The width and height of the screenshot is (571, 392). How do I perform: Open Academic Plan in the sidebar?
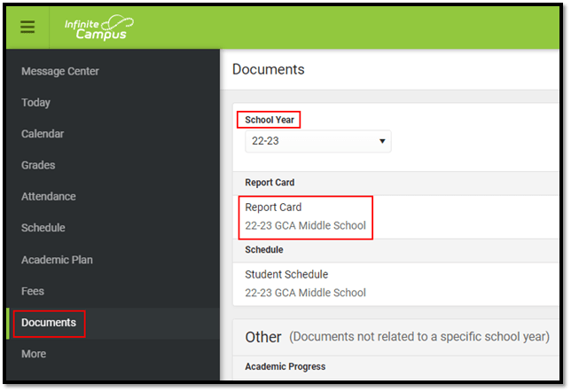[x=57, y=260]
